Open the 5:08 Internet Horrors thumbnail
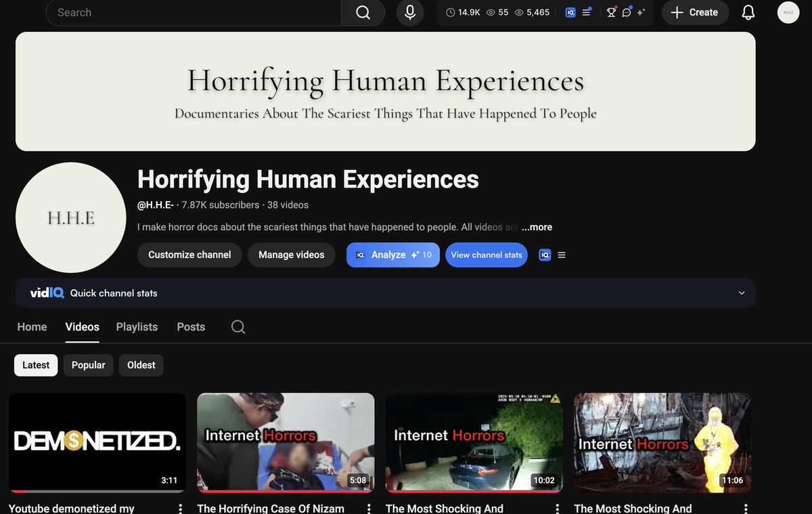 click(286, 442)
